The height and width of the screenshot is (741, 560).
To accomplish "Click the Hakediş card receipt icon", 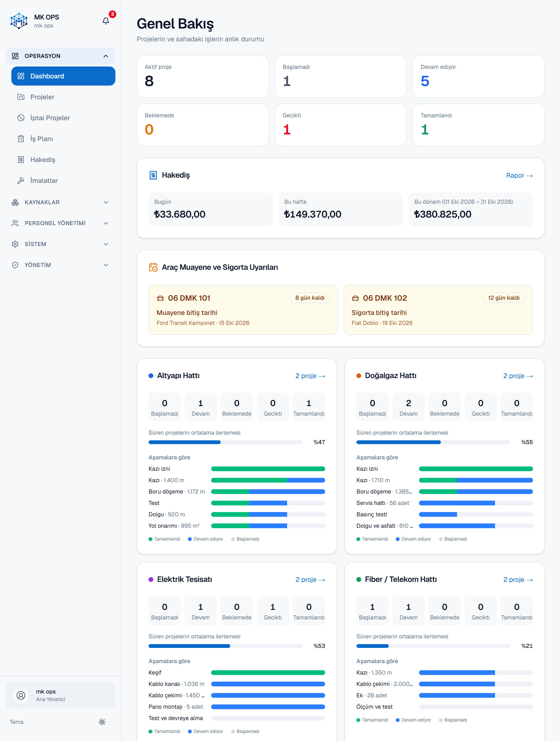I will pyautogui.click(x=153, y=175).
